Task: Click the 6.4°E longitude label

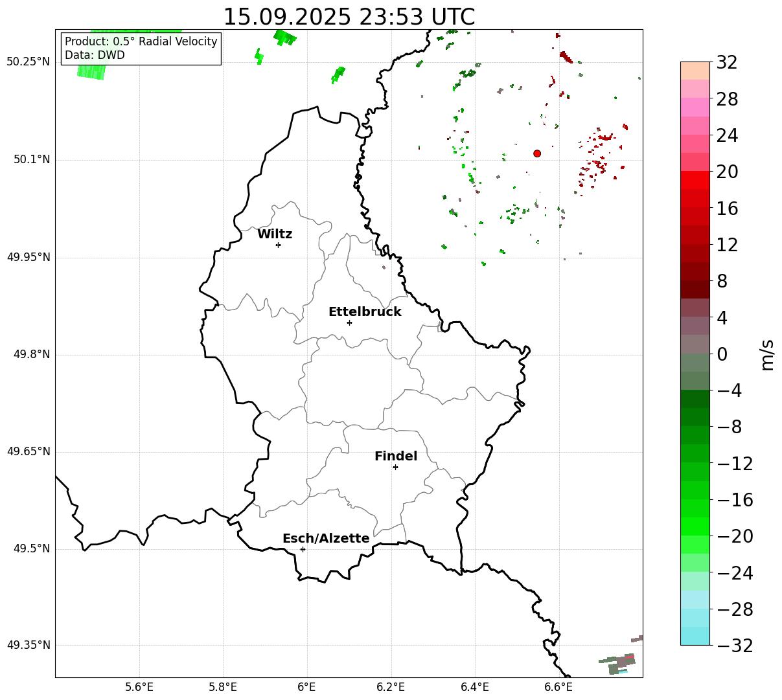Action: pyautogui.click(x=474, y=687)
